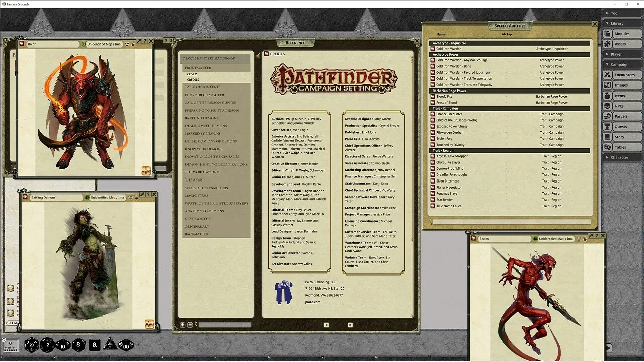Click the share mask icon on Balor window
Screen dimensions: 644x362
tap(127, 44)
